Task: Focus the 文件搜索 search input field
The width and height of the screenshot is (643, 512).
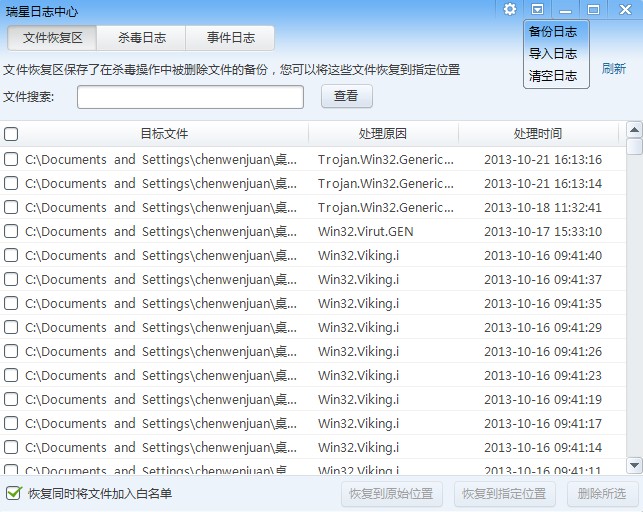Action: 190,97
